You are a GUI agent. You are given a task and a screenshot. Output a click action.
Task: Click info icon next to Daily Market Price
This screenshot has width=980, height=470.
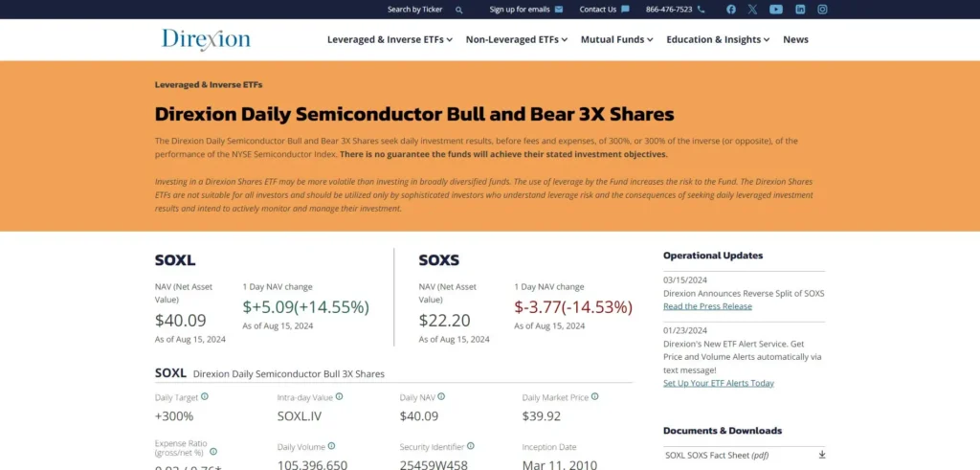pyautogui.click(x=595, y=396)
